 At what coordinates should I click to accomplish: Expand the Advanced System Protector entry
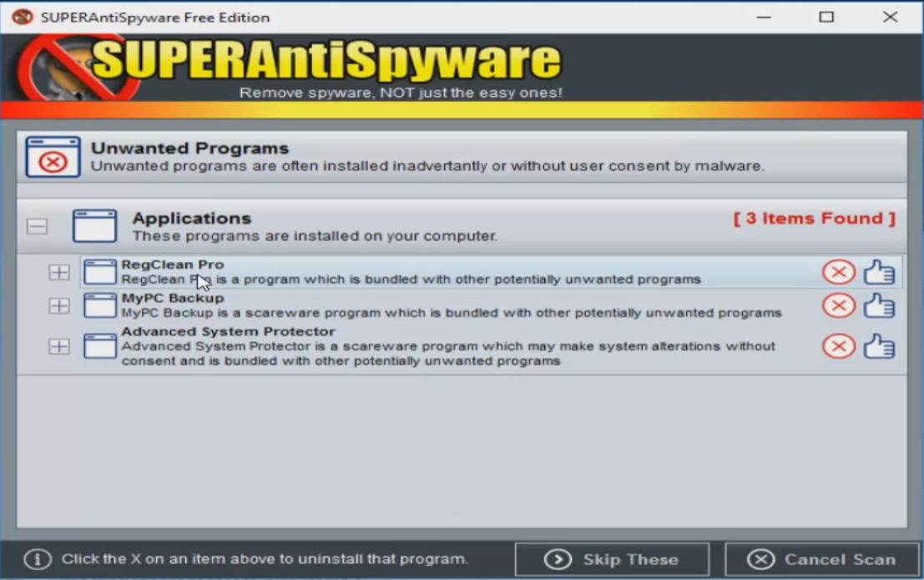point(59,346)
